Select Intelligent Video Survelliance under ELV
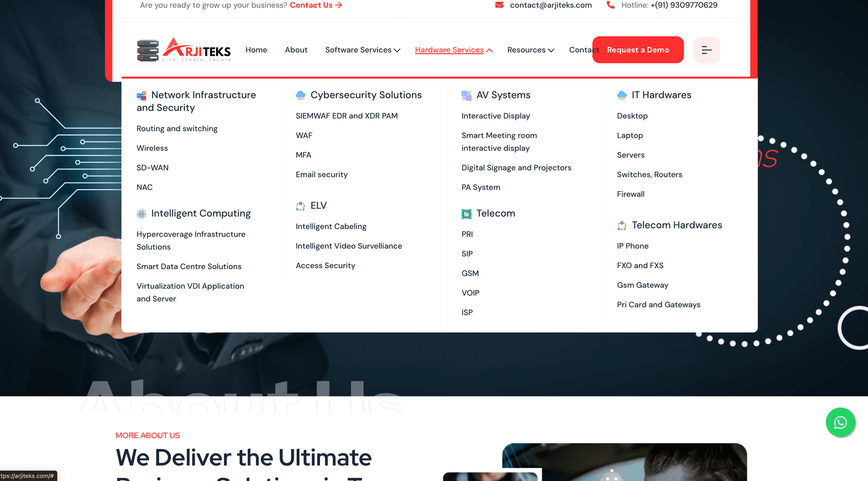The height and width of the screenshot is (481, 868). 349,246
